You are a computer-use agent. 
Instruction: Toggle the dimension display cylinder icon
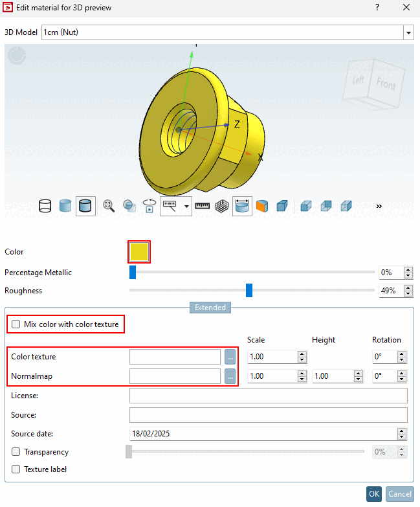pyautogui.click(x=242, y=206)
